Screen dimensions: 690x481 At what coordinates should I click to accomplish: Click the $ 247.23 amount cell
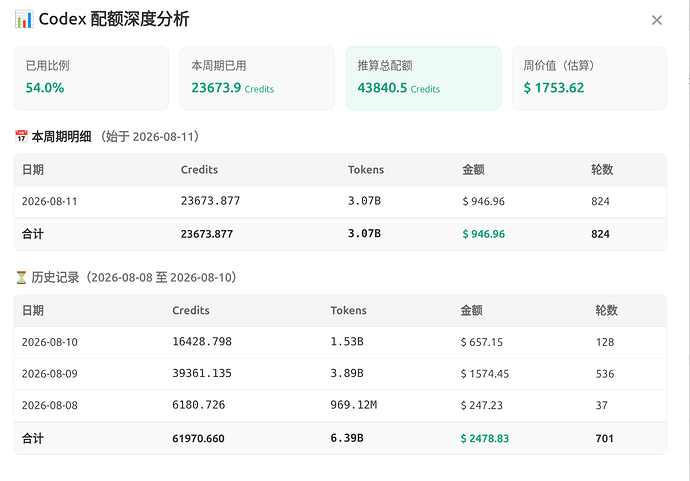(481, 405)
